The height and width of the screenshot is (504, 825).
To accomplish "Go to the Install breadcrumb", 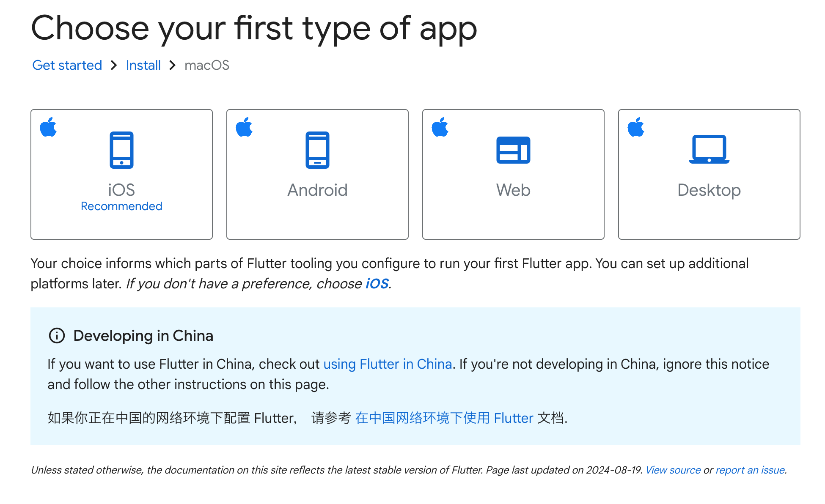I will [143, 65].
